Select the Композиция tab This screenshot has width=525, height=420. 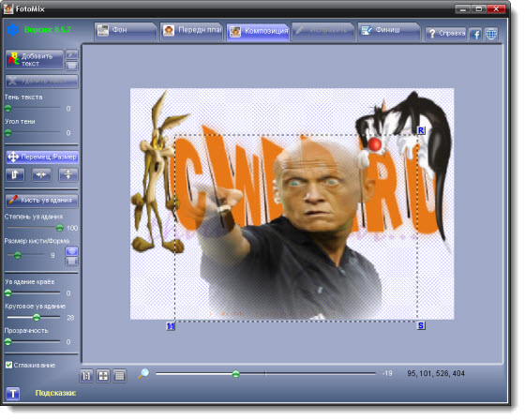click(x=258, y=32)
